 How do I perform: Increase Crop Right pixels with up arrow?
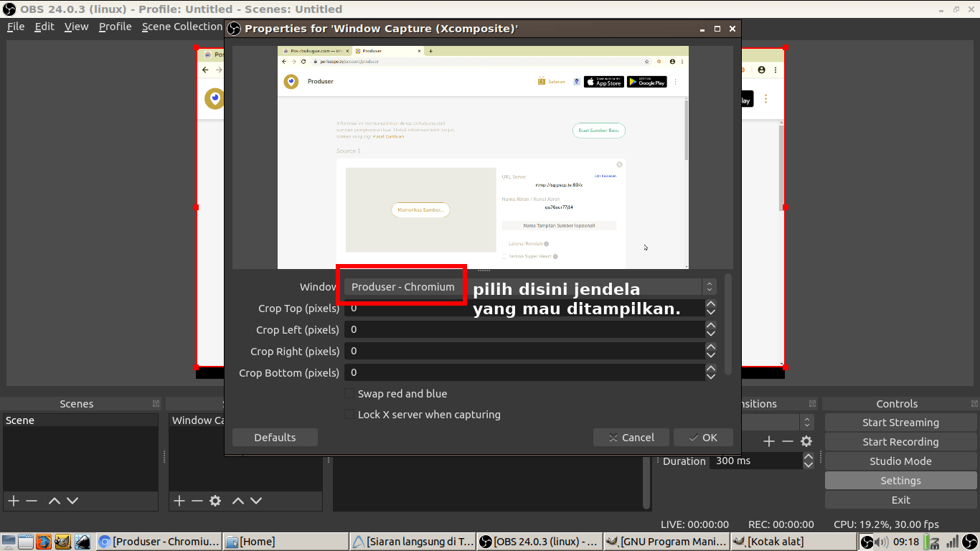pyautogui.click(x=711, y=347)
